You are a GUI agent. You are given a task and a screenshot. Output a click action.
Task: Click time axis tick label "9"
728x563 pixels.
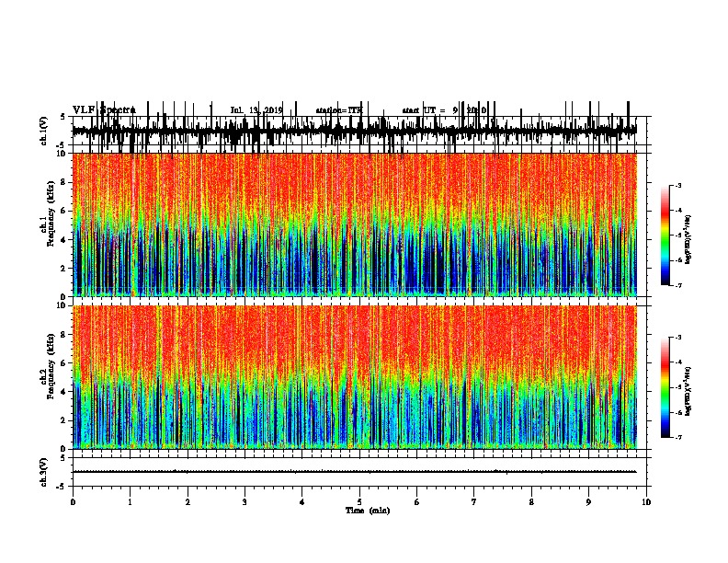click(588, 502)
